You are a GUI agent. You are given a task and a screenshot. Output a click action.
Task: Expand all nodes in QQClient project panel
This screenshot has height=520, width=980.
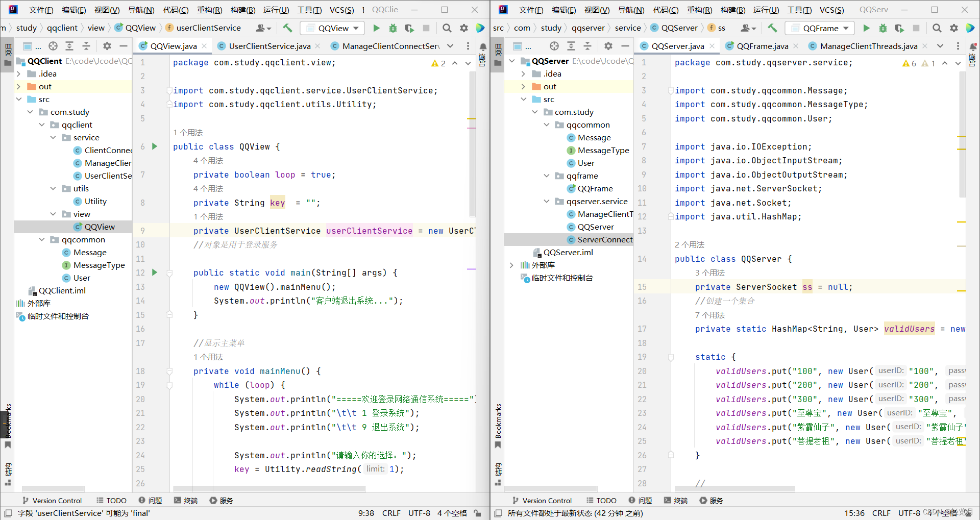tap(69, 46)
